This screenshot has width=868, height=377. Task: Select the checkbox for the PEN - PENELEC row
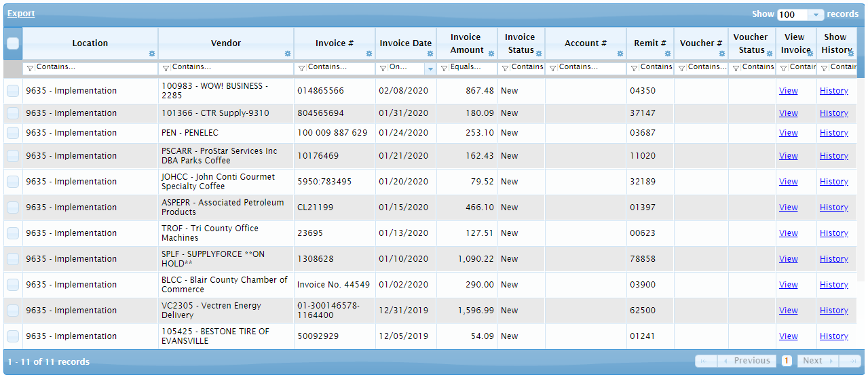[13, 133]
